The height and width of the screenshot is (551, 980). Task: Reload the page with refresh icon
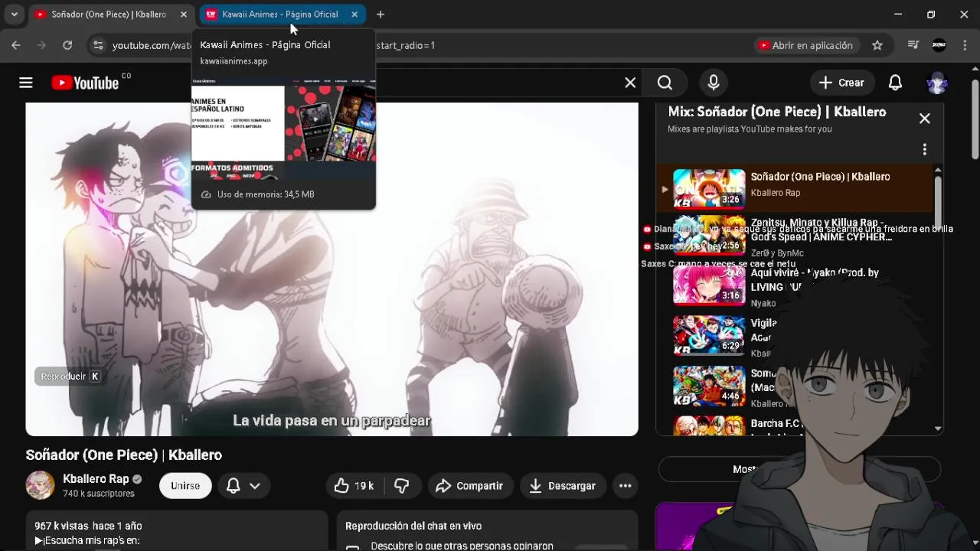[x=67, y=45]
